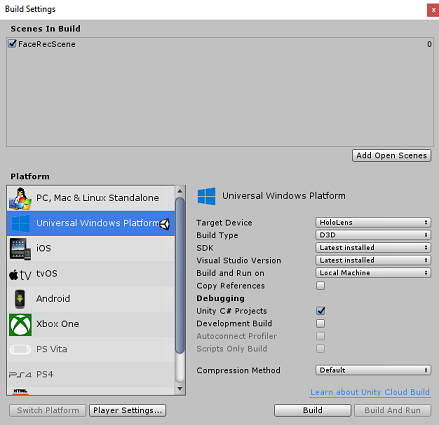
Task: Select the FaceRecScene entry in Scenes In Build
Action: [x=220, y=44]
